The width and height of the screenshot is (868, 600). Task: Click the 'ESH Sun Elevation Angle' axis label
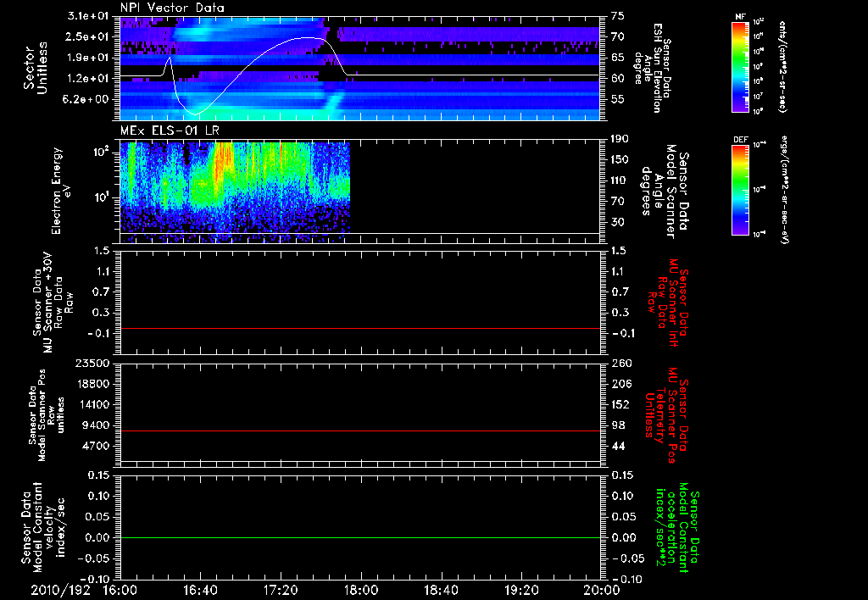click(654, 68)
